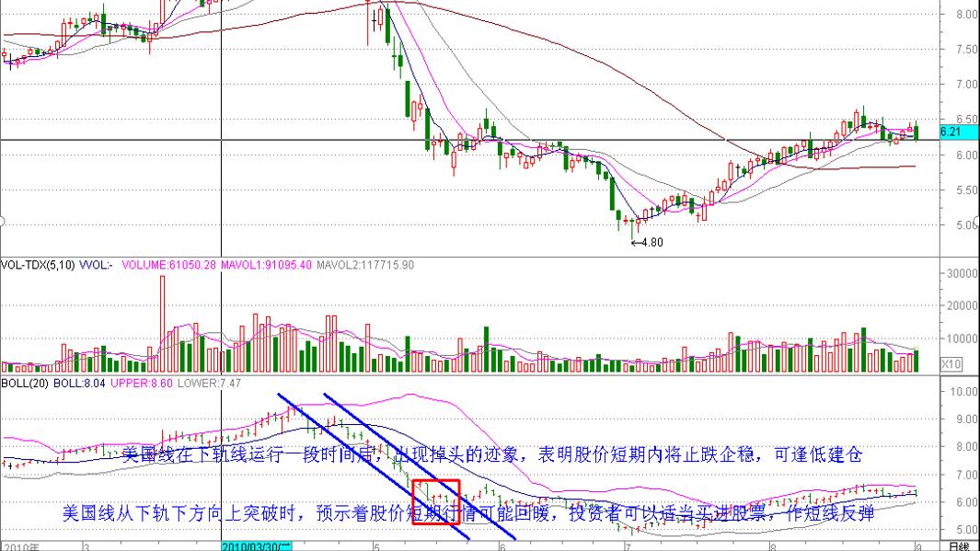Click the 6.50 price axis label
Viewport: 980px width, 551px height.
point(966,120)
